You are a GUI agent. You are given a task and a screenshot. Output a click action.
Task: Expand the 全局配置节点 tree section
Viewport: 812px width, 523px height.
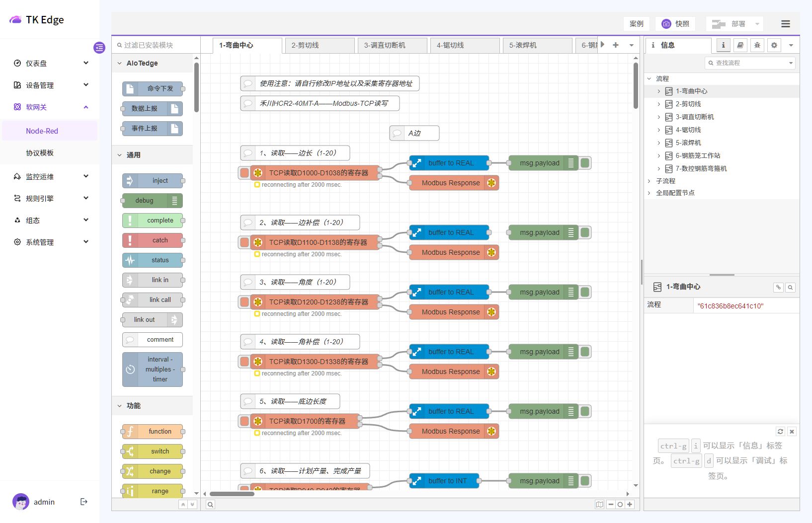[649, 193]
